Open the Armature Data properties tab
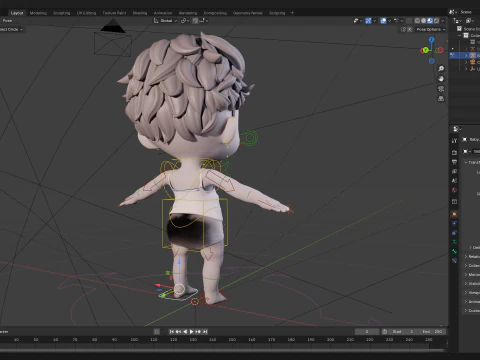 tap(454, 242)
